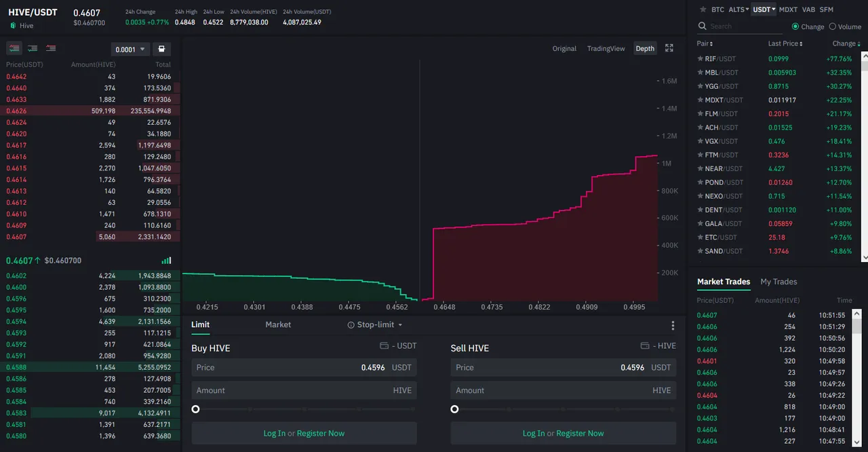Click the wallet icon next to USDT balance
The image size is (868, 452).
384,346
